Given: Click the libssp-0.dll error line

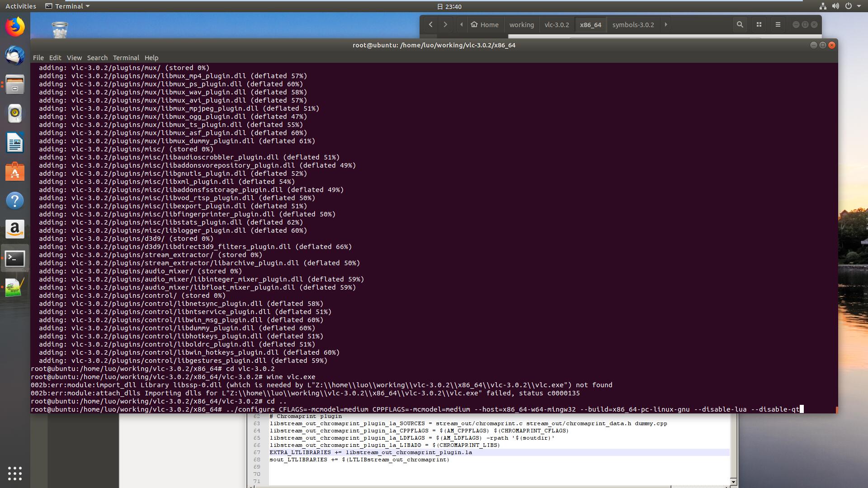Looking at the screenshot, I should (321, 385).
